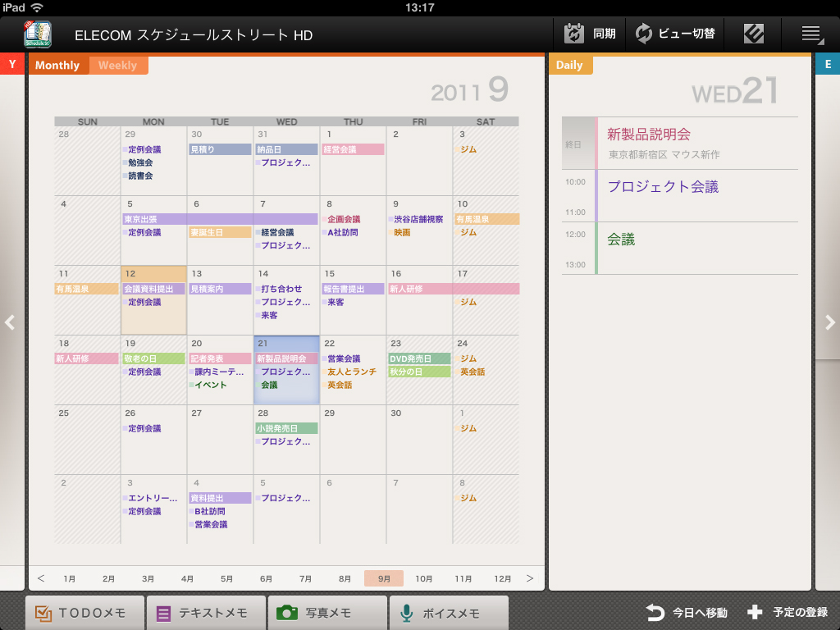Tap the ビュー切替 view switch button
The width and height of the screenshot is (840, 630).
(x=675, y=34)
